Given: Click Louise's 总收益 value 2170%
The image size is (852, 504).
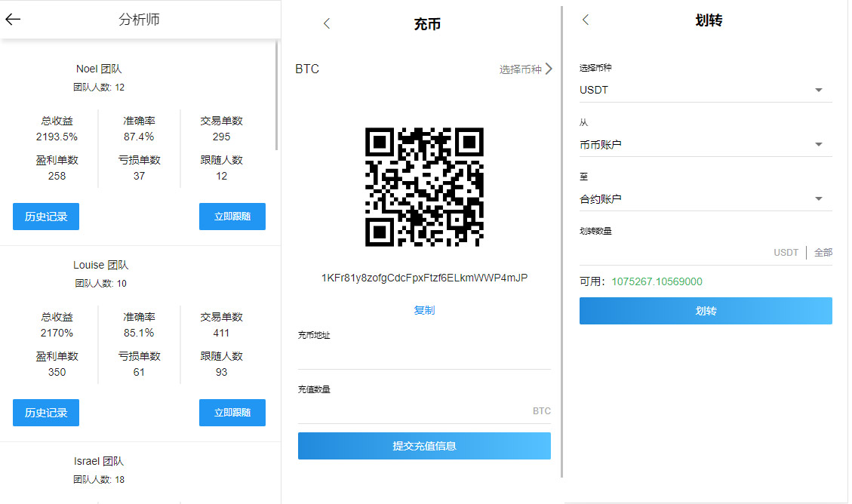Looking at the screenshot, I should coord(57,333).
